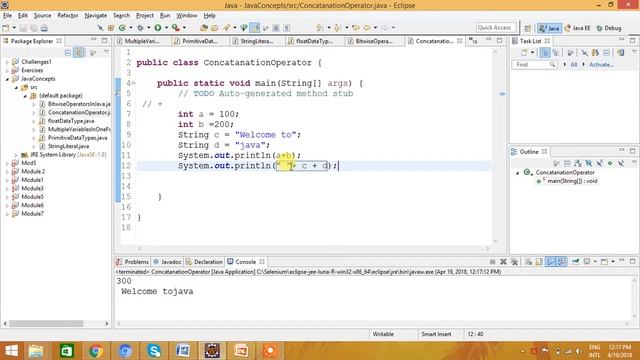The height and width of the screenshot is (360, 640).
Task: Switch to Java EE perspective
Action: [x=577, y=28]
